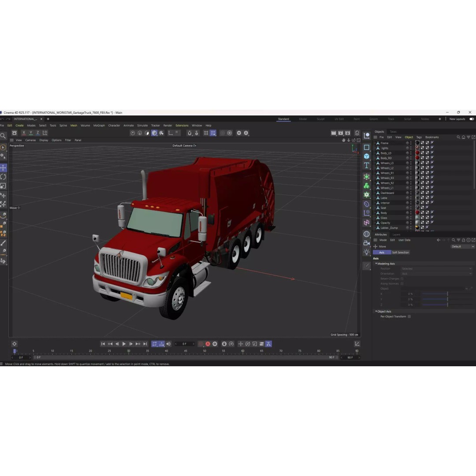Toggle Z axis lock
This screenshot has width=476, height=476.
pos(37,133)
